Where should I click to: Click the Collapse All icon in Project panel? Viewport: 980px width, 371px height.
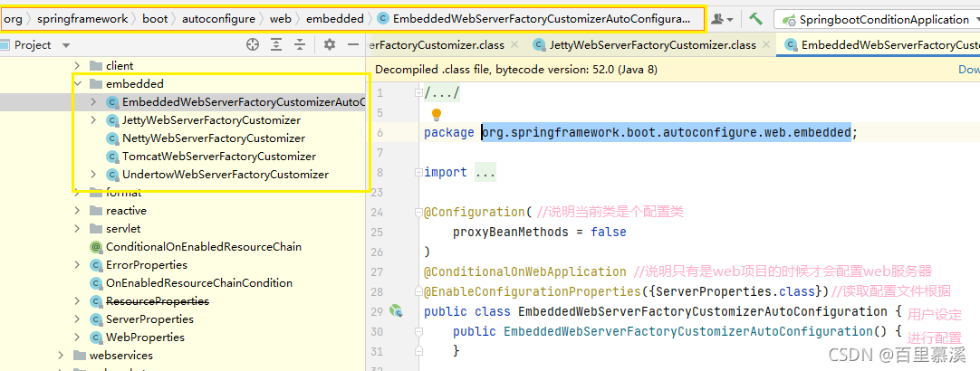click(300, 44)
